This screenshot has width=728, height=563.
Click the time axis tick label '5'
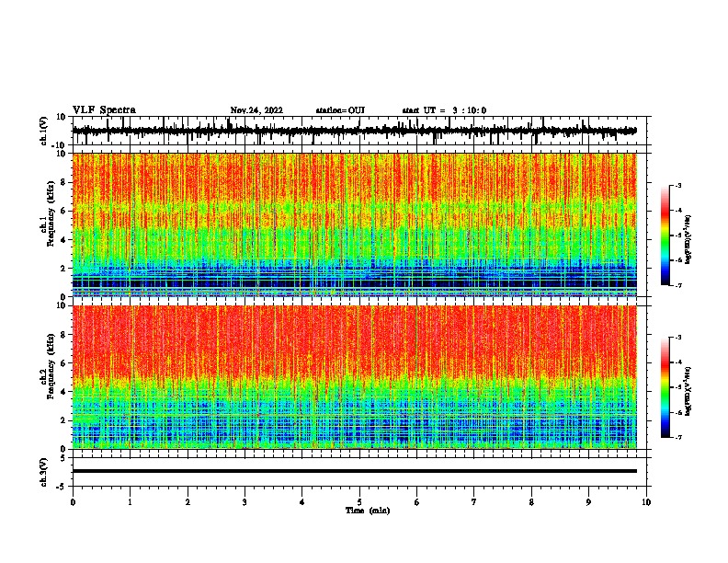click(359, 502)
